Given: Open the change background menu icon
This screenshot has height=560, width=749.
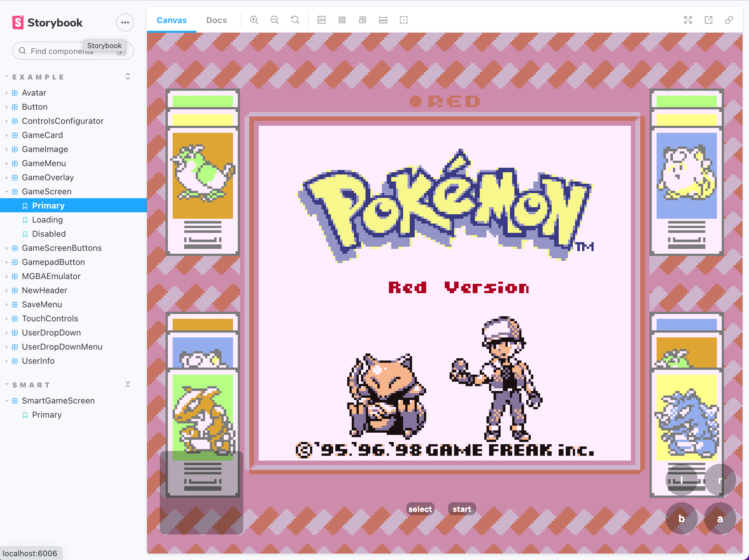Looking at the screenshot, I should (x=321, y=20).
